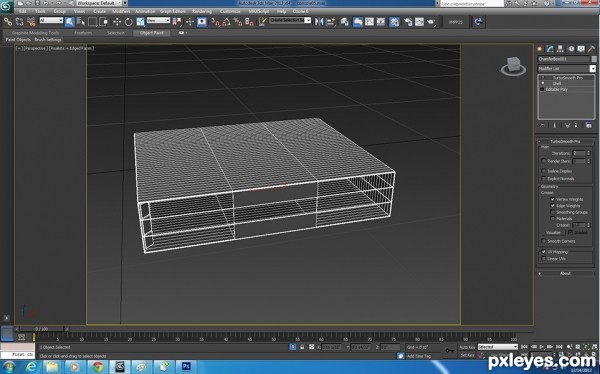Activate Select and Scale tool
The height and width of the screenshot is (374, 600).
[x=140, y=22]
